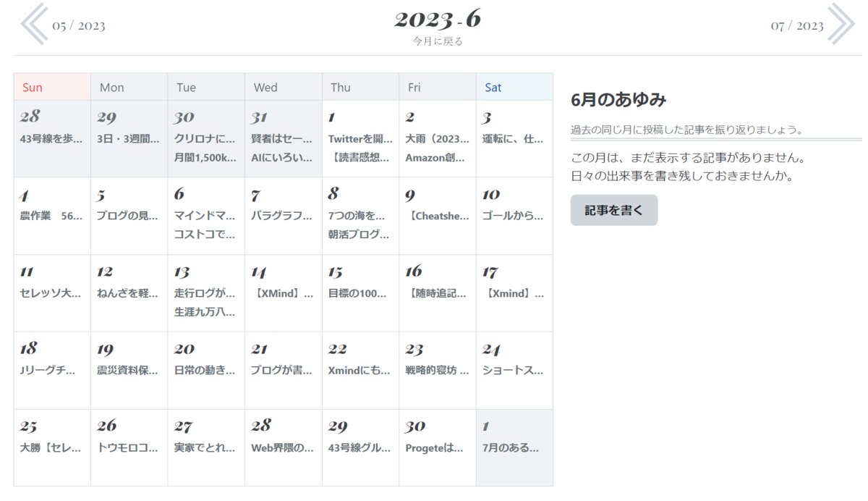The height and width of the screenshot is (501, 868).
Task: Open the ブログが書… article entry
Action: click(282, 370)
